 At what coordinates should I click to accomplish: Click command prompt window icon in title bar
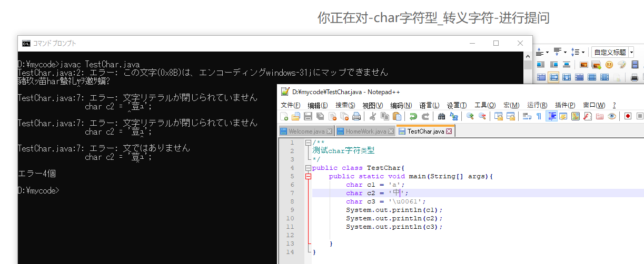(x=26, y=43)
